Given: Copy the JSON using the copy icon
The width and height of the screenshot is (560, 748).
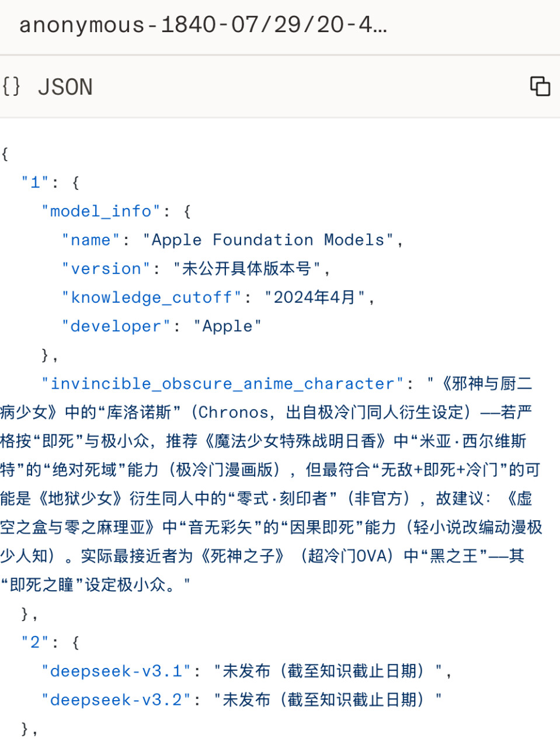Looking at the screenshot, I should (540, 86).
